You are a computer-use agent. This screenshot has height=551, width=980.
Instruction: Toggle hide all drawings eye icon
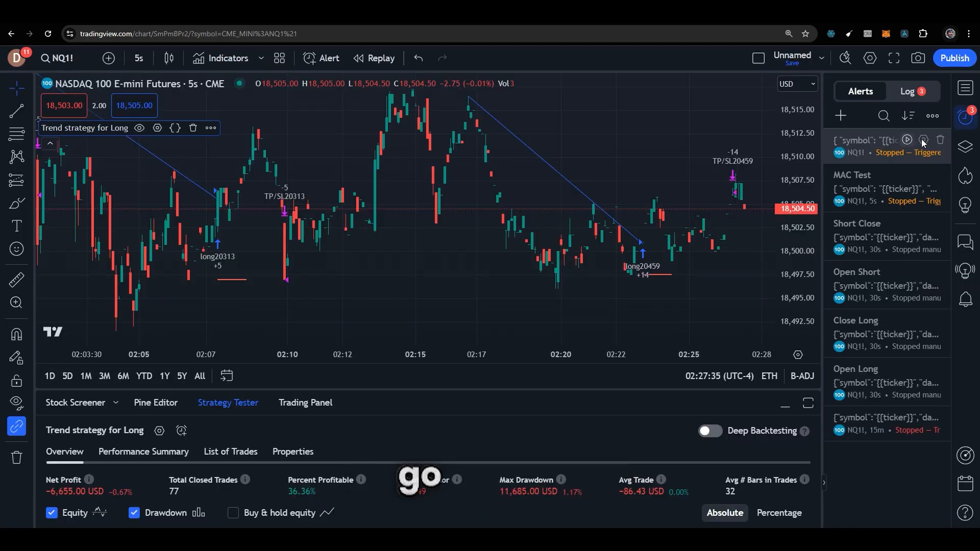pos(16,403)
